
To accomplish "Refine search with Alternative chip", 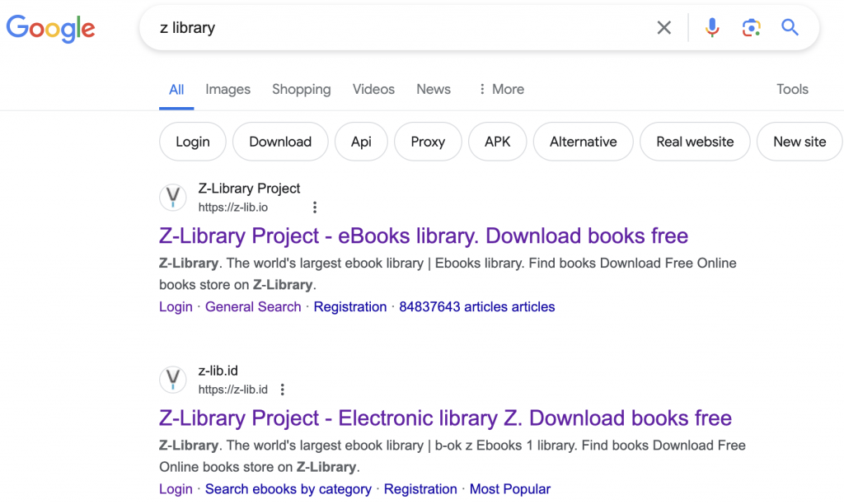I will pos(583,142).
